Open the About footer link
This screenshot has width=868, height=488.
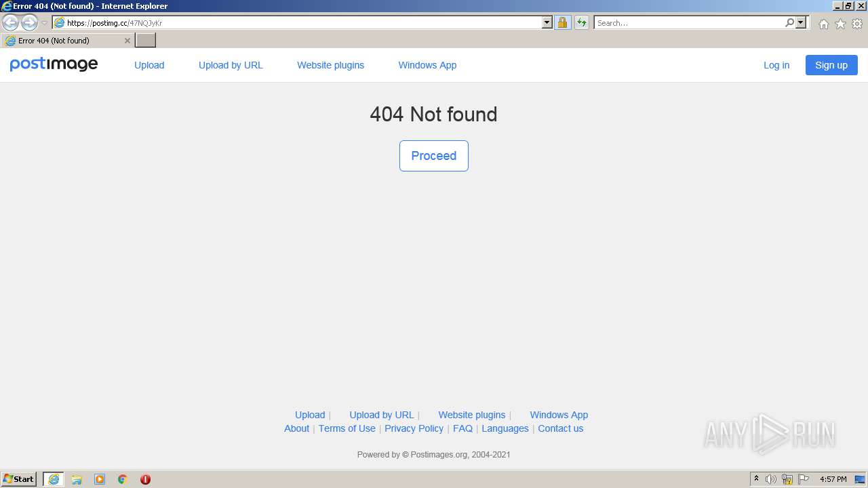pyautogui.click(x=296, y=428)
